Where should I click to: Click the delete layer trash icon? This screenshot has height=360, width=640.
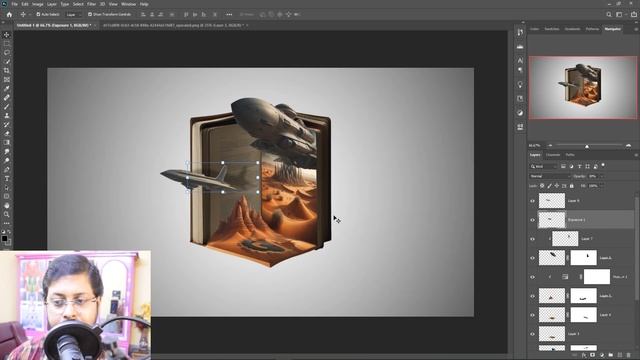coord(629,355)
